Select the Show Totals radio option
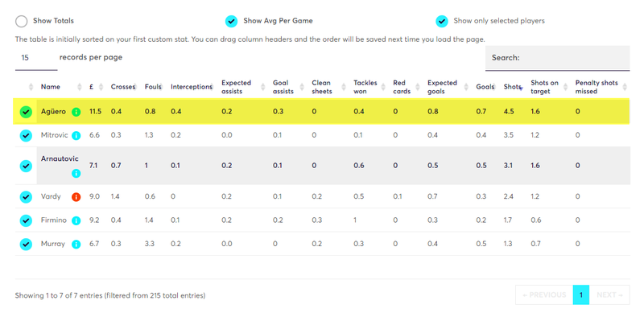The image size is (644, 321). 22,21
